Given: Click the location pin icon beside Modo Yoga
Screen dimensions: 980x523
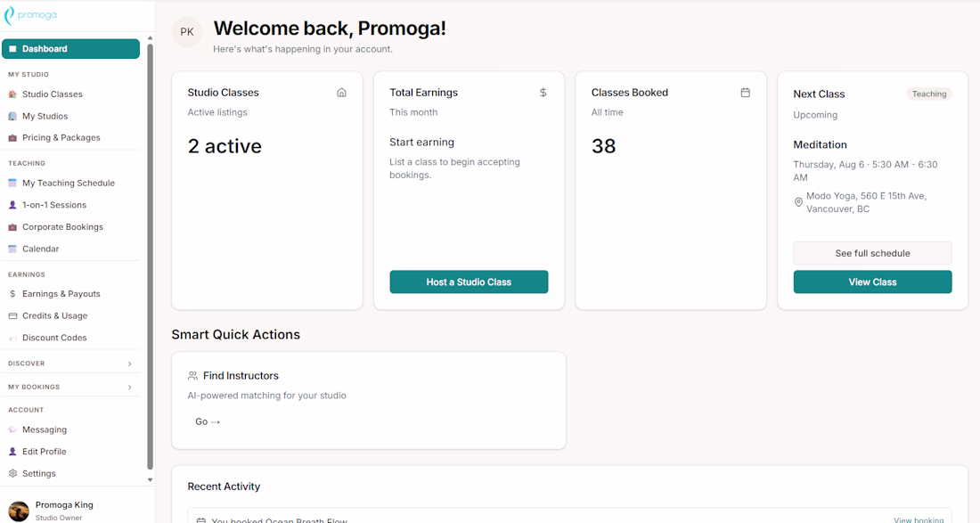Looking at the screenshot, I should click(798, 202).
